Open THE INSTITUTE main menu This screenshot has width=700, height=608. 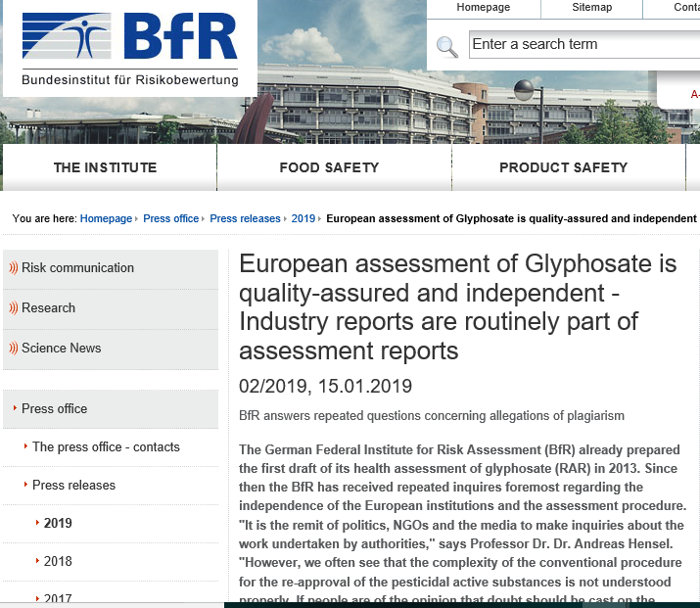(x=105, y=167)
